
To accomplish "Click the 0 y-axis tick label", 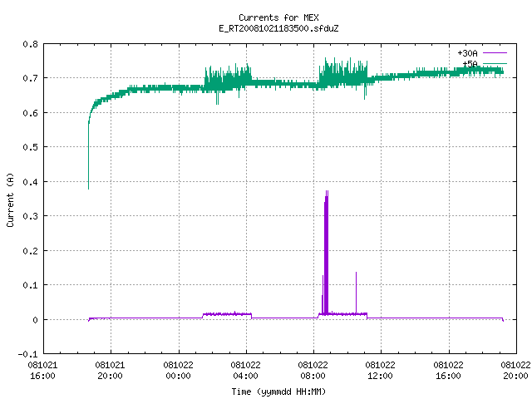I will 35,320.
